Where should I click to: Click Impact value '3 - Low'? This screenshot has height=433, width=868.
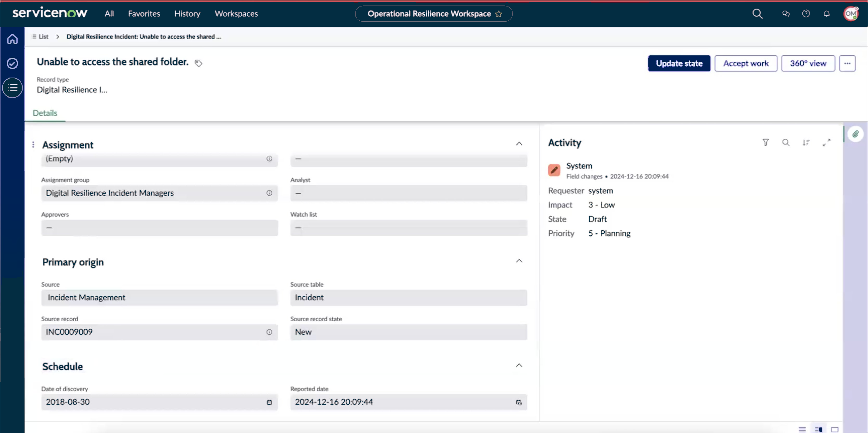click(602, 205)
